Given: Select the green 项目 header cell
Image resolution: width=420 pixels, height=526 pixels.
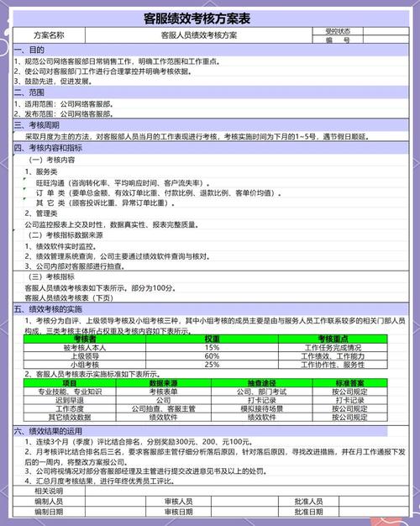Looking at the screenshot, I should (x=70, y=383).
